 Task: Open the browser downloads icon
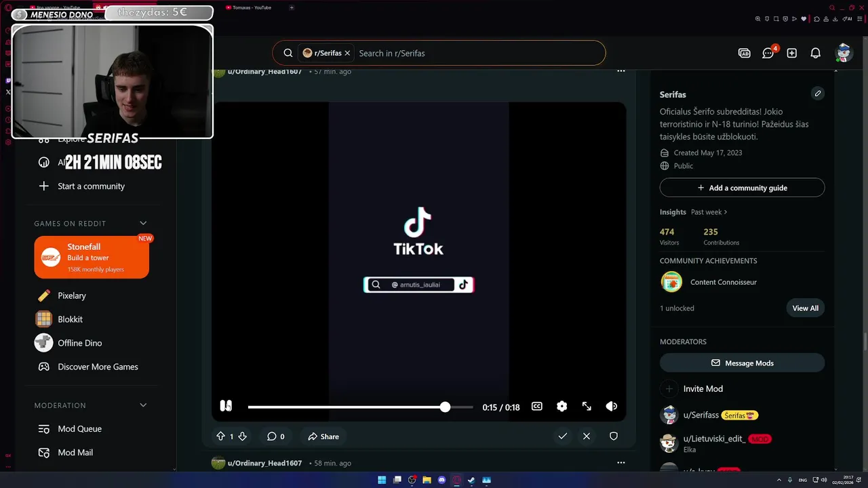coord(835,19)
